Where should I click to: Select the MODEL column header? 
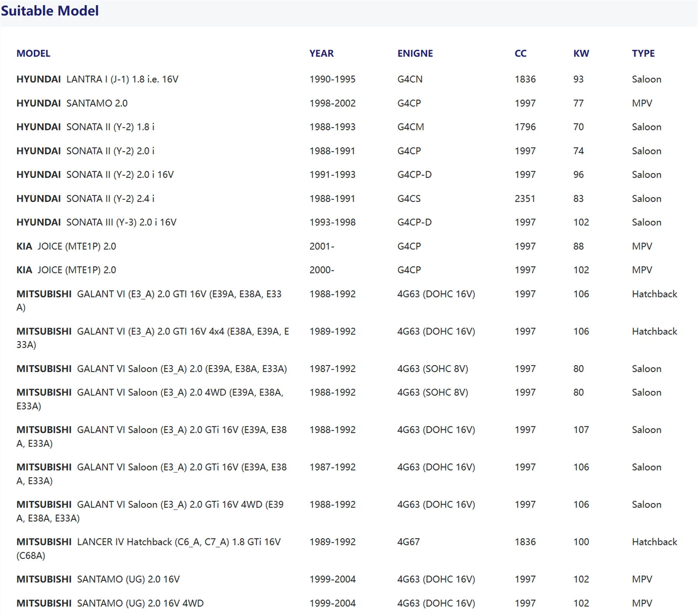tap(33, 53)
